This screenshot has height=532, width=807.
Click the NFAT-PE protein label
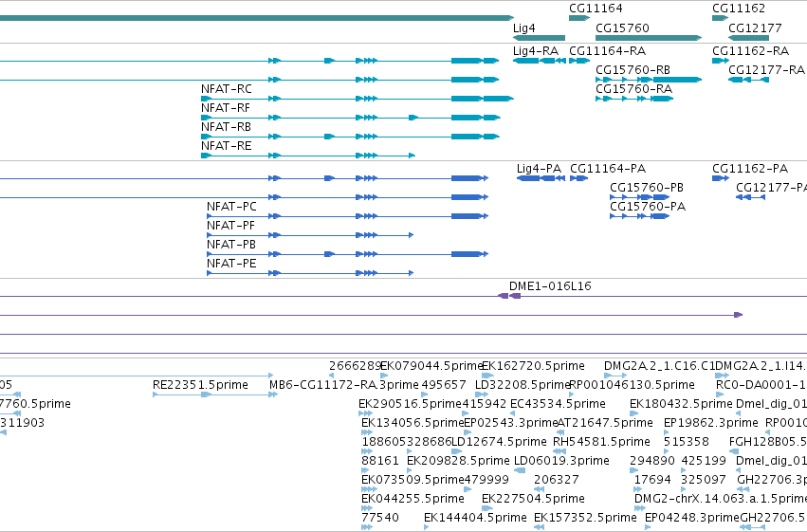(231, 264)
